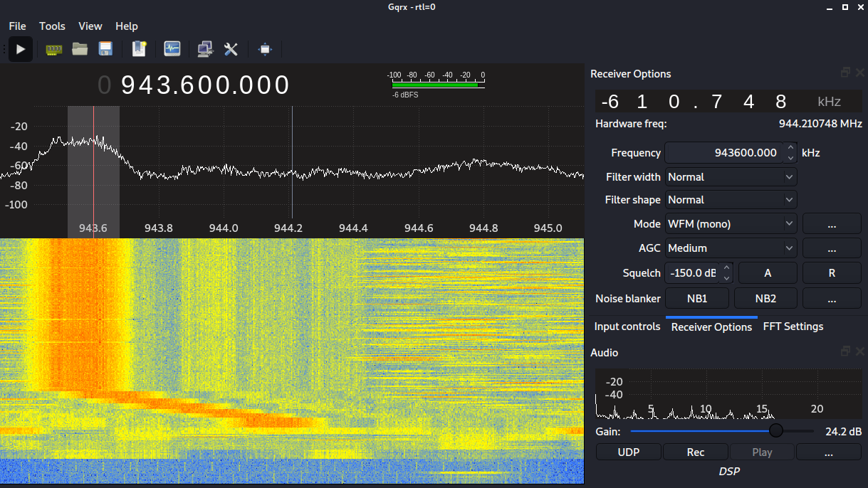Open the Tools menu
The width and height of the screenshot is (868, 488).
52,26
